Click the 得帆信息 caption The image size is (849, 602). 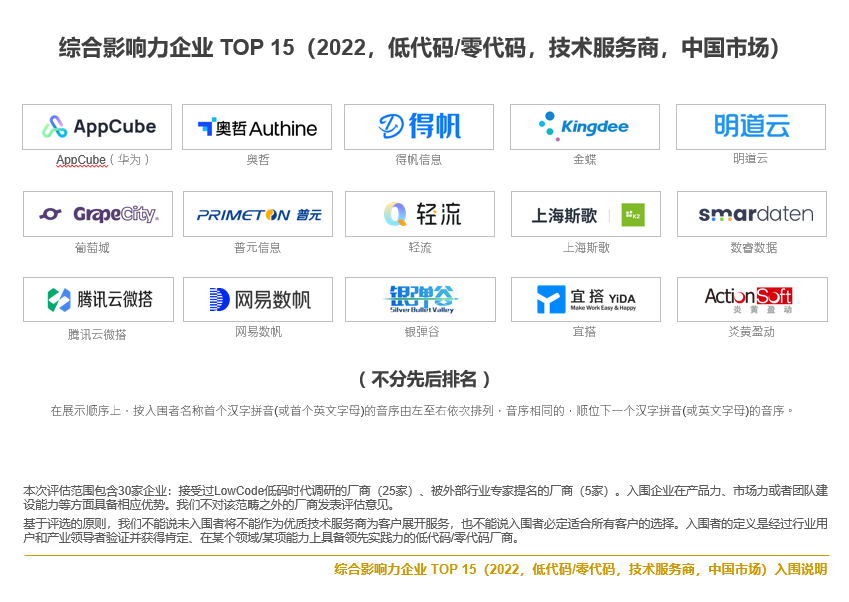pos(419,160)
